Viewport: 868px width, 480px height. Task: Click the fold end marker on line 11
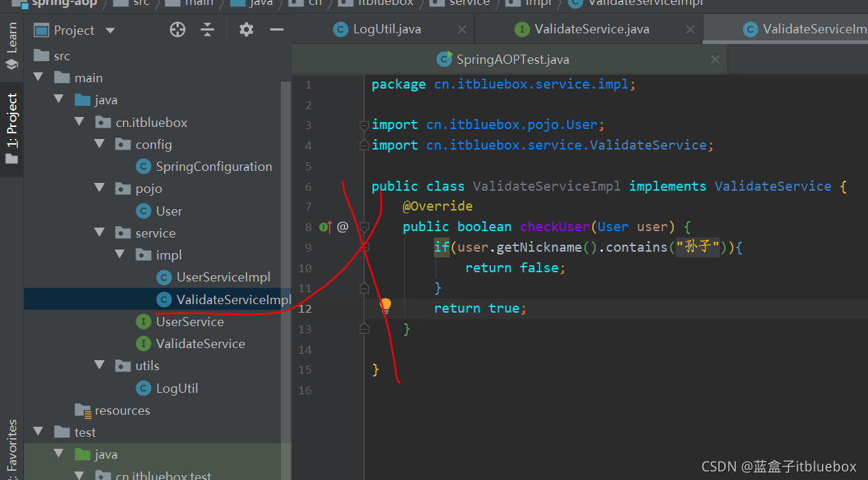coord(364,288)
